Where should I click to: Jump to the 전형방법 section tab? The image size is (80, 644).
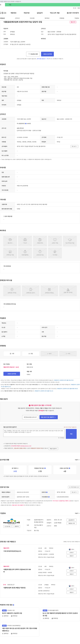click(x=62, y=18)
